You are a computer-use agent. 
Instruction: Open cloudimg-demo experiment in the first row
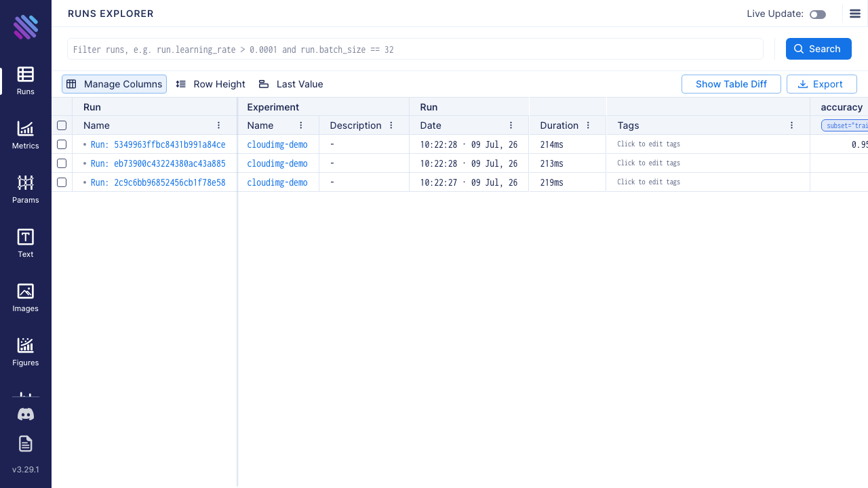click(277, 144)
